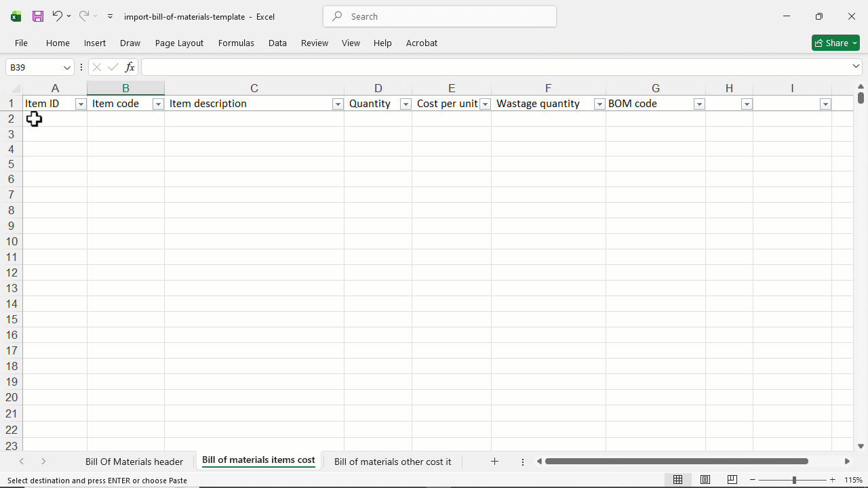The height and width of the screenshot is (488, 868).
Task: Switch to the Data ribbon tab
Action: [x=277, y=43]
